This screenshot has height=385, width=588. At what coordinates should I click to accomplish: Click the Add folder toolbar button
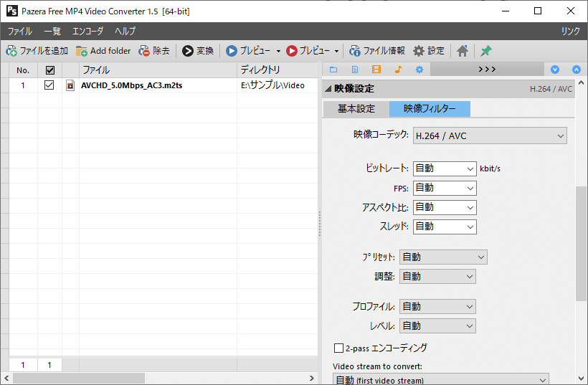[103, 51]
